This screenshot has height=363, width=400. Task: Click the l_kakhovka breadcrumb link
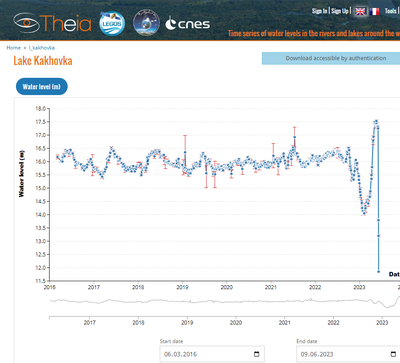42,48
